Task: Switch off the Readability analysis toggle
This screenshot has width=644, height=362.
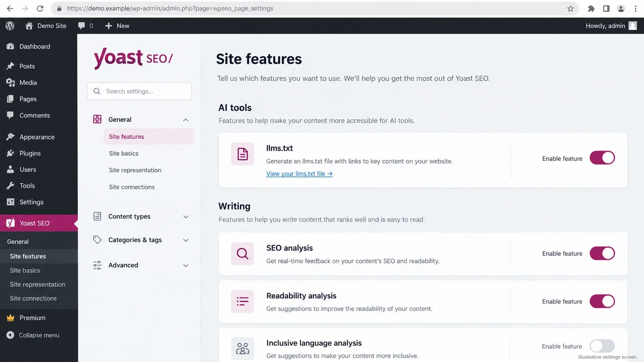Action: point(602,301)
